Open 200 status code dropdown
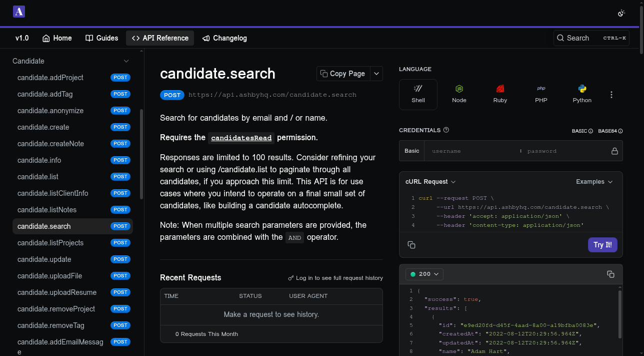The width and height of the screenshot is (644, 356). (424, 274)
